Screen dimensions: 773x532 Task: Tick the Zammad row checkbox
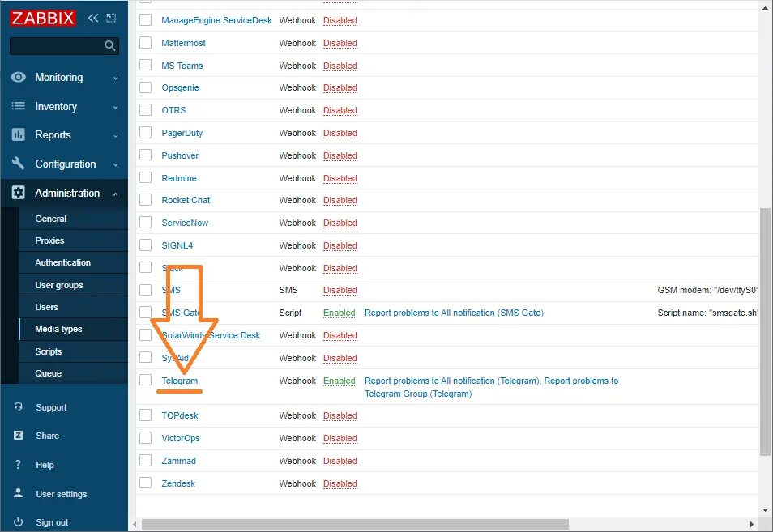pos(145,460)
